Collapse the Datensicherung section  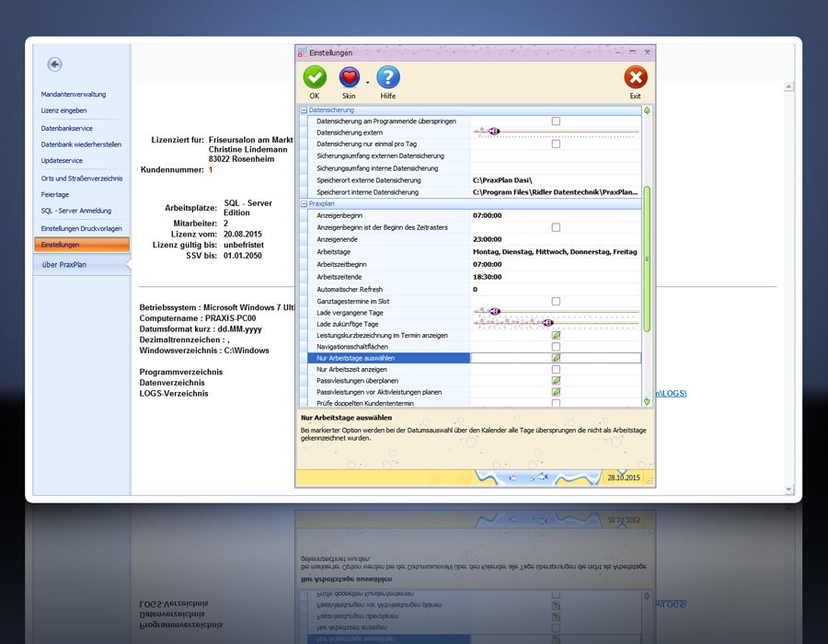tap(304, 110)
